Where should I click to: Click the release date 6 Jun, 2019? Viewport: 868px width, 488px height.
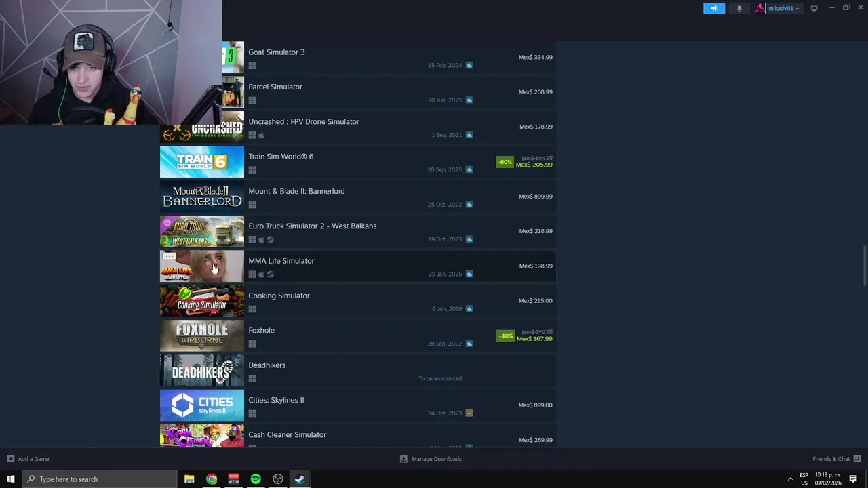447,309
